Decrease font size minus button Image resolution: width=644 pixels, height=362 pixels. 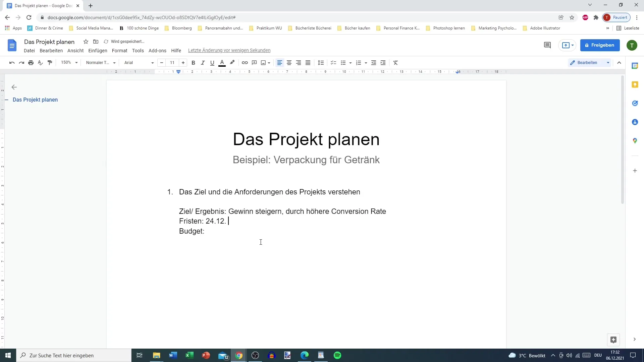click(162, 63)
